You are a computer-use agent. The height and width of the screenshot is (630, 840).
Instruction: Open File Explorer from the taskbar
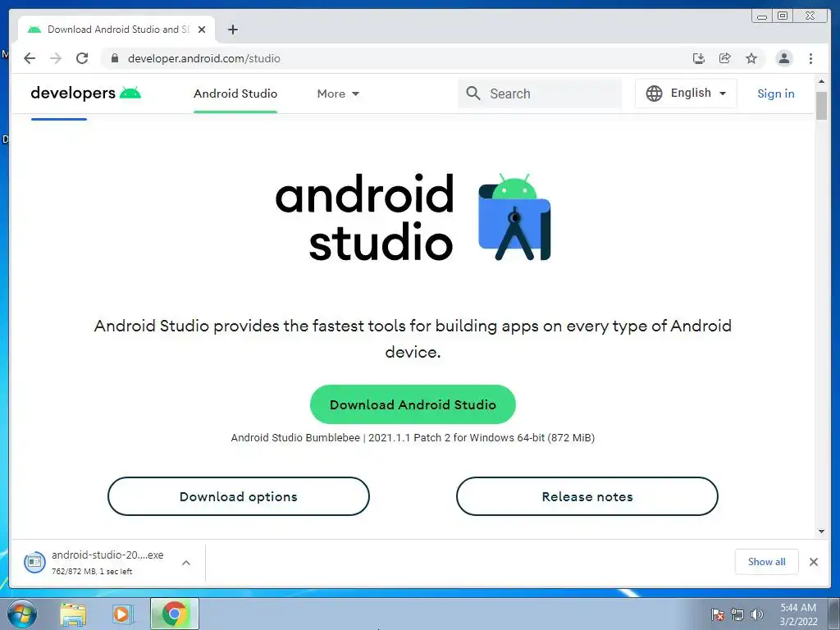[x=73, y=614]
